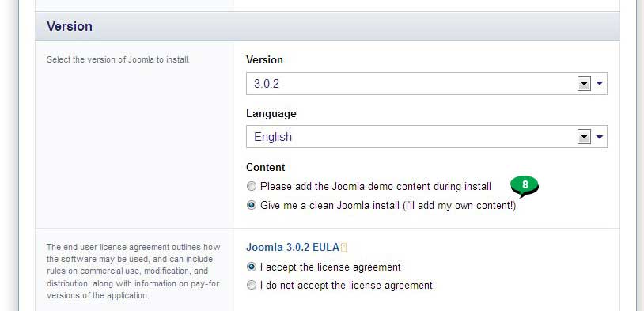
Task: Click the boxed arrow button in Version field
Action: [584, 84]
